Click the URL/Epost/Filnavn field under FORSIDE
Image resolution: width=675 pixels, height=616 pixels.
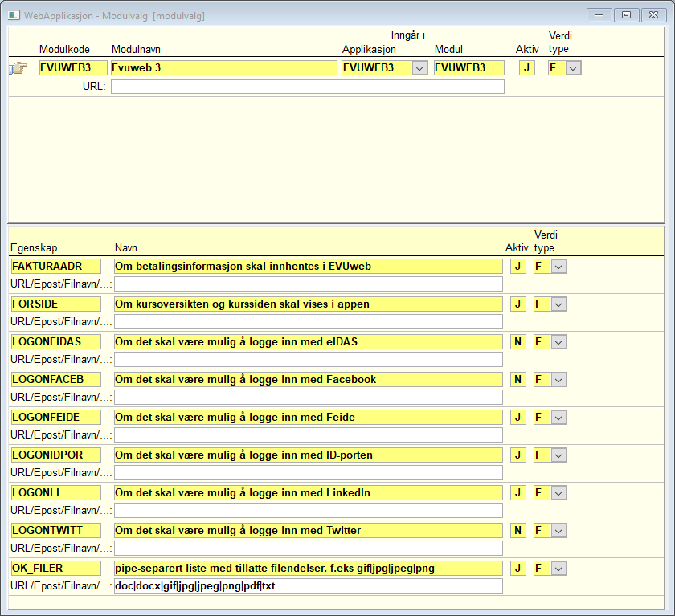[309, 322]
